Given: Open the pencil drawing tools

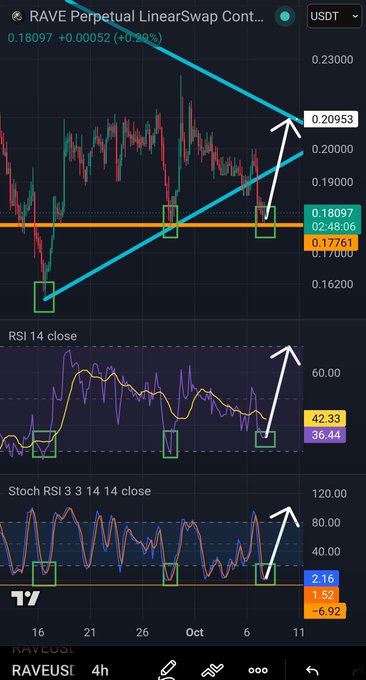Looking at the screenshot, I should coord(167,670).
